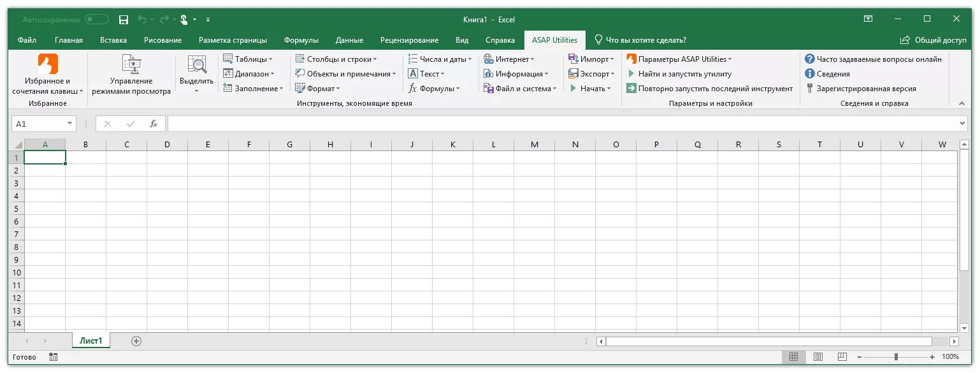
Task: Switch to Normal view icon
Action: pos(793,356)
